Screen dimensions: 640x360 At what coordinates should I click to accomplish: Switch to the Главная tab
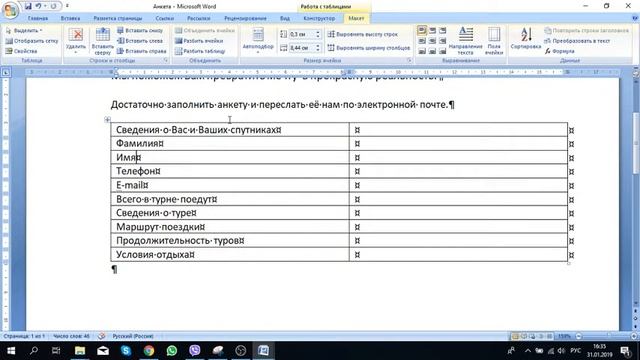[x=38, y=18]
